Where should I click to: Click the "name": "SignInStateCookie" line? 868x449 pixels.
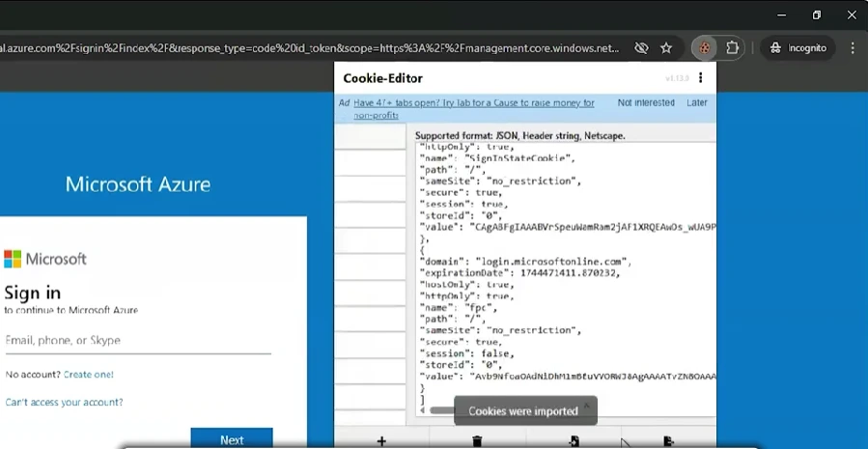click(497, 158)
